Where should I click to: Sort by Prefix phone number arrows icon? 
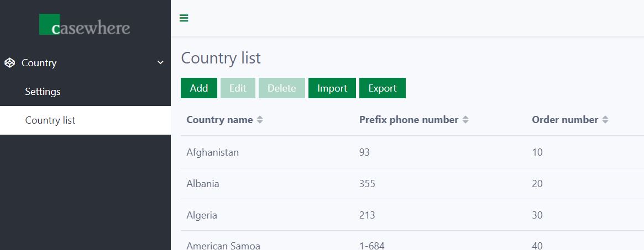pyautogui.click(x=465, y=120)
